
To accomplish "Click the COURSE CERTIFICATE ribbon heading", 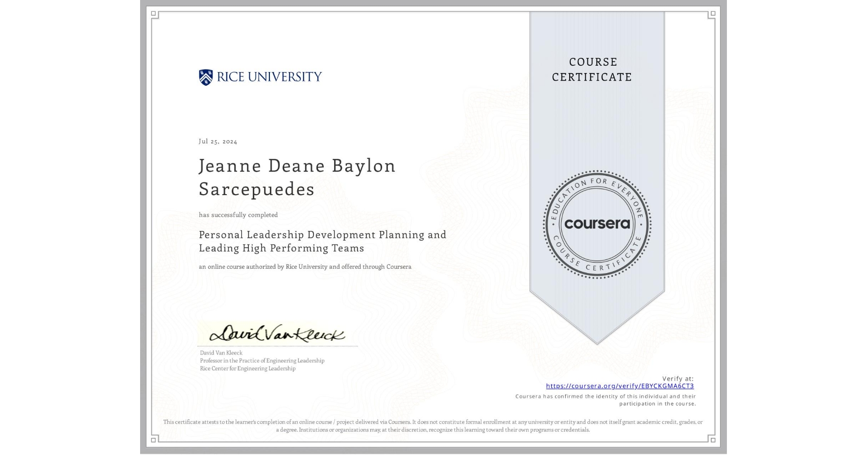I will tap(592, 69).
